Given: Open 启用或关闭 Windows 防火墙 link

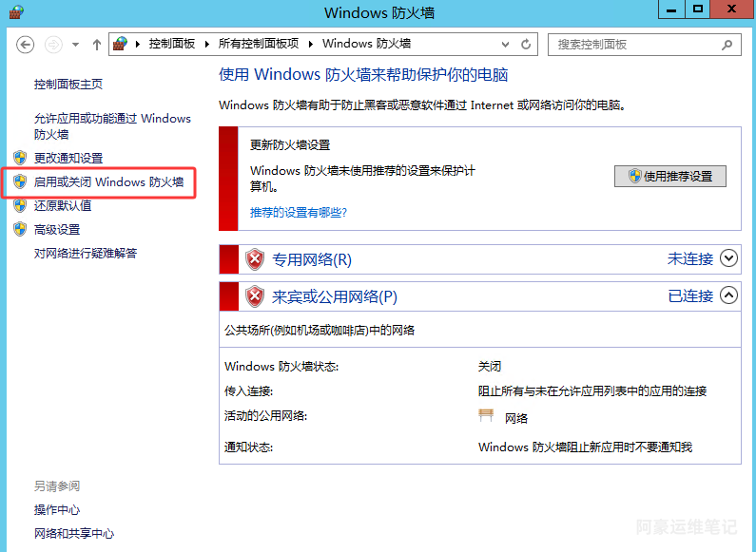Looking at the screenshot, I should pos(109,182).
